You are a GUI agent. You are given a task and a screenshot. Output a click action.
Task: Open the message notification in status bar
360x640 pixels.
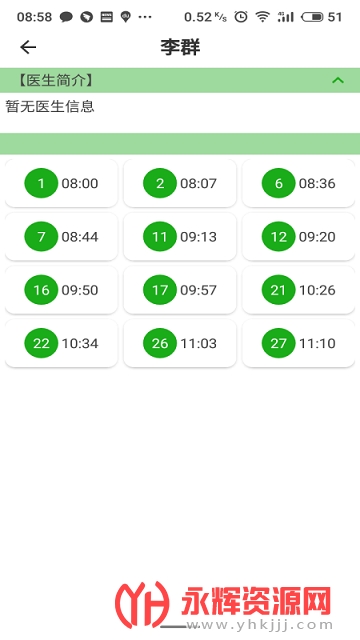[x=66, y=17]
